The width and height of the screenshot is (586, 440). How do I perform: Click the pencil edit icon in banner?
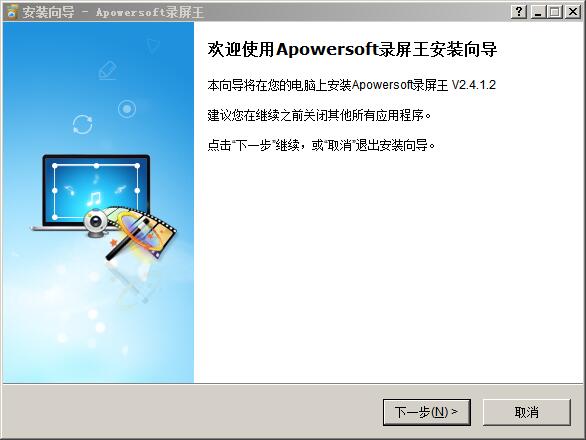(x=108, y=71)
